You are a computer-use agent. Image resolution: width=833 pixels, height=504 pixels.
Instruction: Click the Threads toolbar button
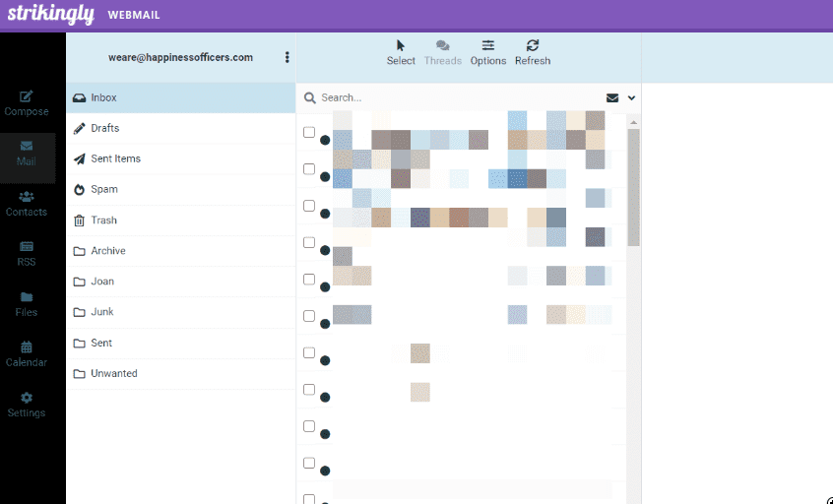coord(442,53)
